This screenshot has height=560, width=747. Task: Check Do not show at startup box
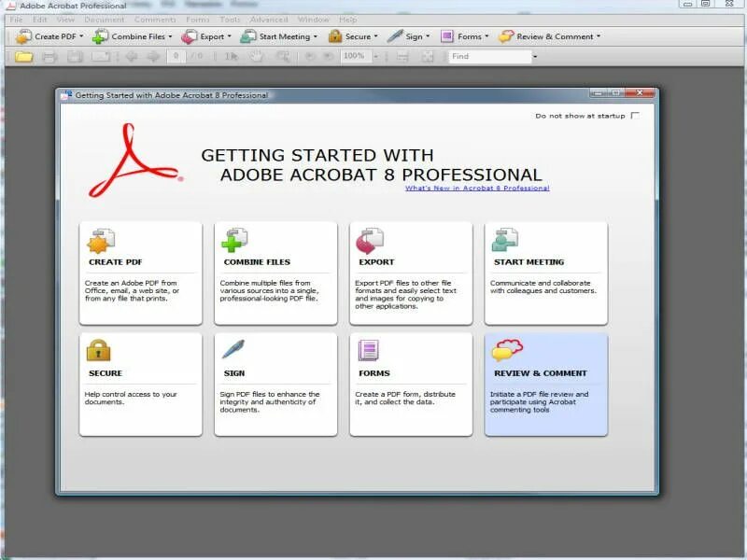point(635,116)
